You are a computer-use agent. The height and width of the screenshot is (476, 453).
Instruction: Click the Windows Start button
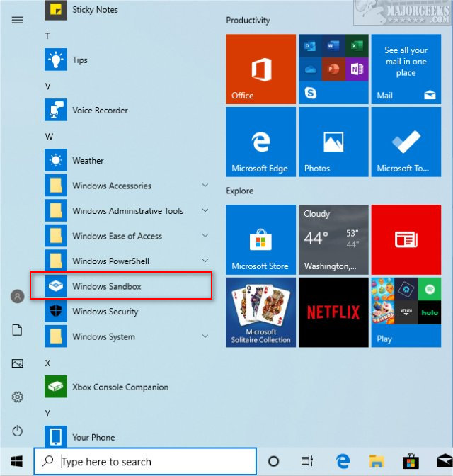[x=17, y=462]
